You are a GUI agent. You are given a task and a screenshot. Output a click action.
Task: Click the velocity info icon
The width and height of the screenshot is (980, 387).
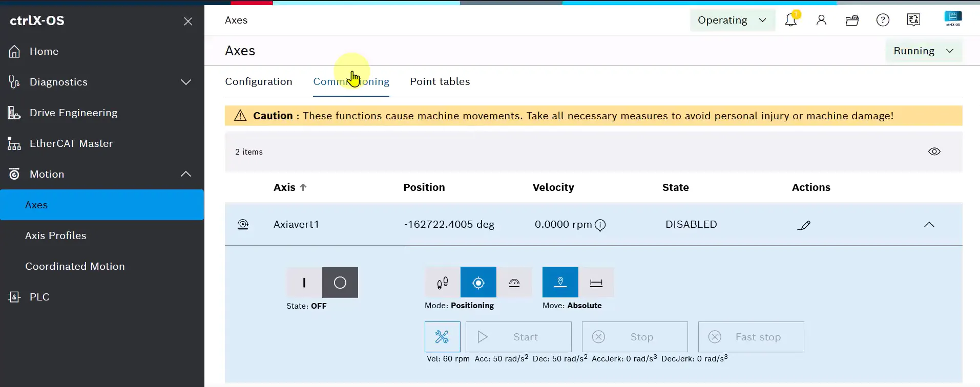(x=600, y=225)
